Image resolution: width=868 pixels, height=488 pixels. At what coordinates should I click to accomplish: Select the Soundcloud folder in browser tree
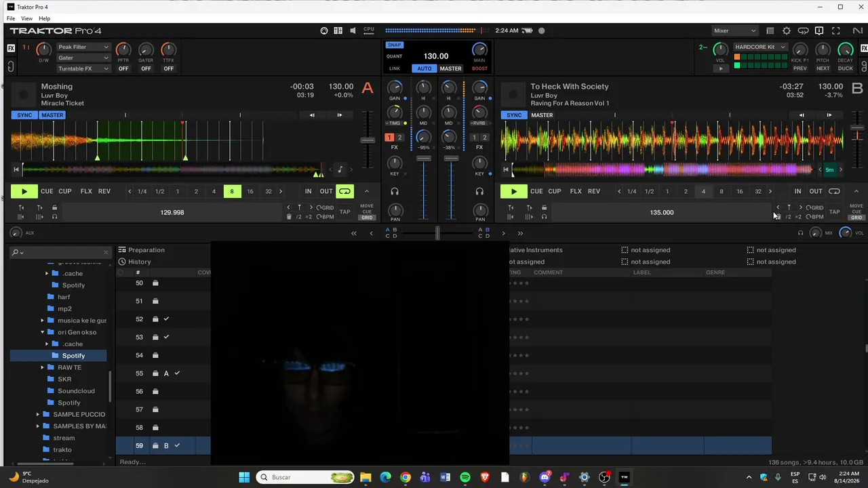coord(76,391)
